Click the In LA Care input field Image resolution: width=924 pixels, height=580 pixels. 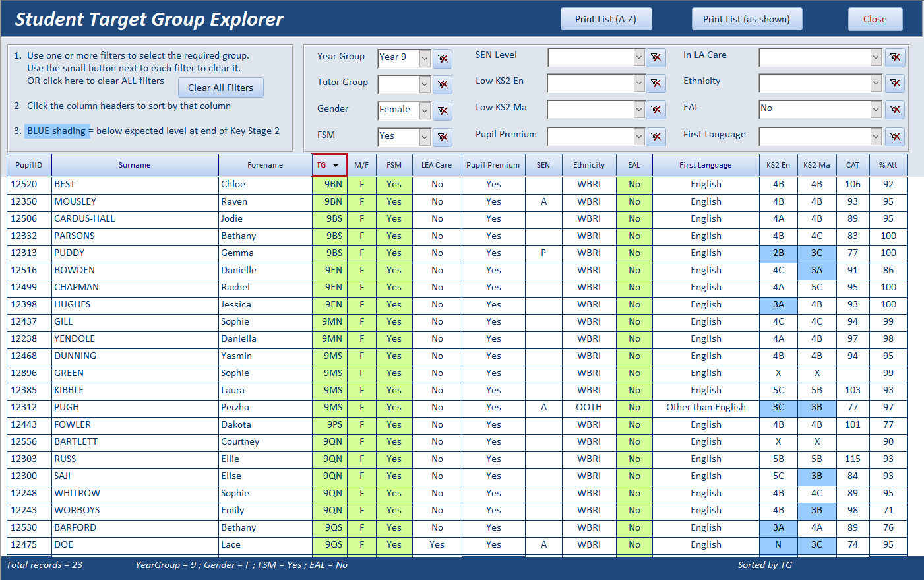pos(815,57)
